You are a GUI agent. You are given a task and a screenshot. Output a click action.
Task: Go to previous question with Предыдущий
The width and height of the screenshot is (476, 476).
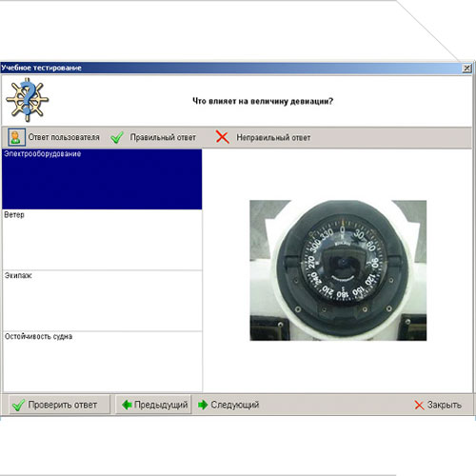pos(153,405)
